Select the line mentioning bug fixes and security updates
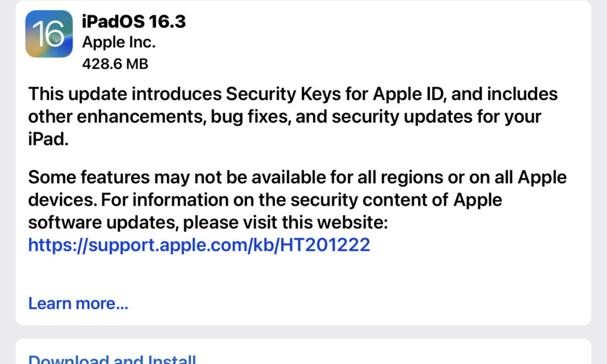This screenshot has width=607, height=364. [285, 117]
